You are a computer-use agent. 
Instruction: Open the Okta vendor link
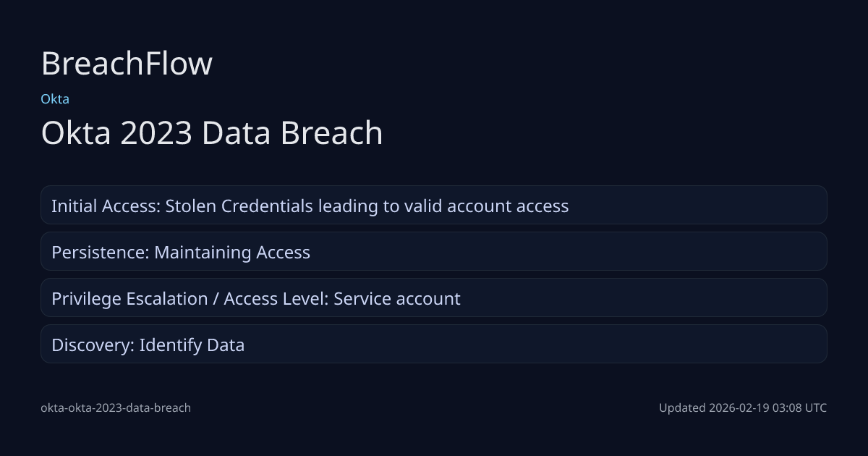pos(55,99)
